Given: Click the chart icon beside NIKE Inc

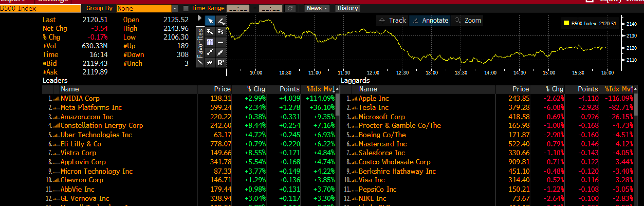Looking at the screenshot, I should coord(355,199).
